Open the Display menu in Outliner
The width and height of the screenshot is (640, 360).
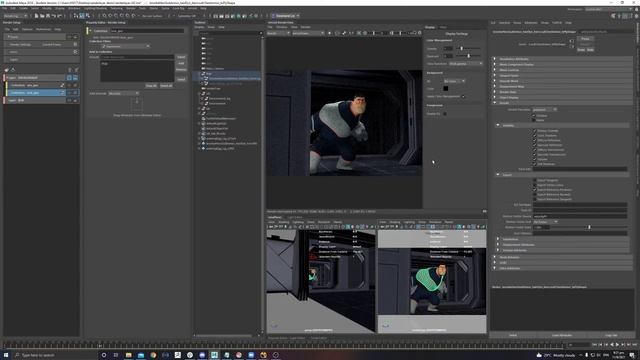(199, 27)
